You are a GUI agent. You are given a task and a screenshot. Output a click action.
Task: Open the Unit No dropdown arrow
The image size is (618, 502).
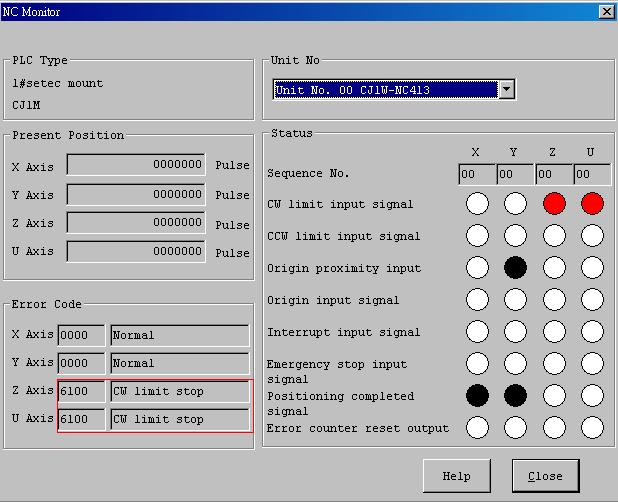(506, 90)
